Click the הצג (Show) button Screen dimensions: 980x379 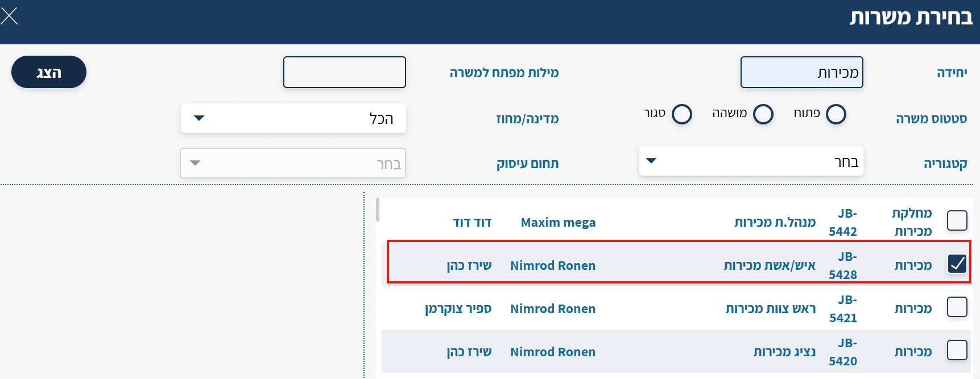49,72
